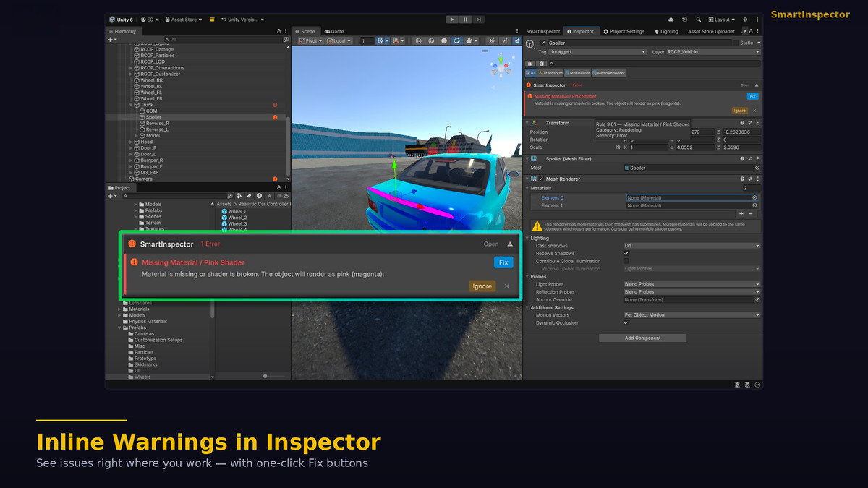868x488 pixels.
Task: Click the minus button under the Materials list
Action: tap(751, 213)
